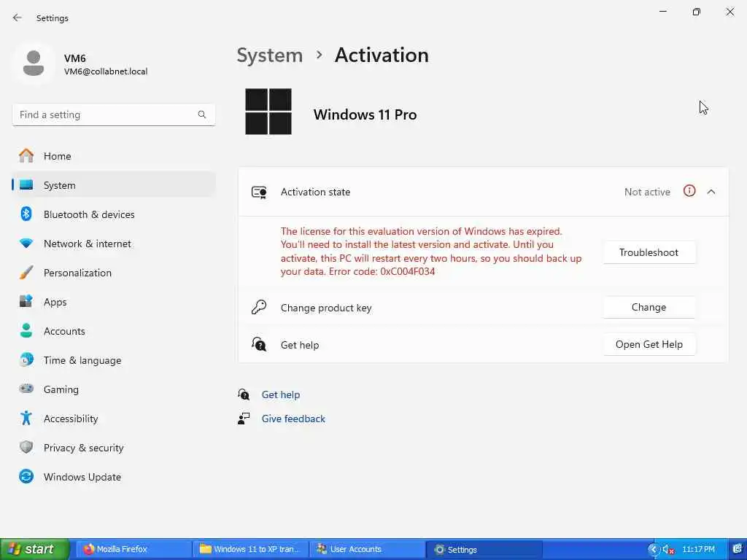Viewport: 747px width, 560px height.
Task: Click the tray expand arrow icon
Action: coord(653,549)
